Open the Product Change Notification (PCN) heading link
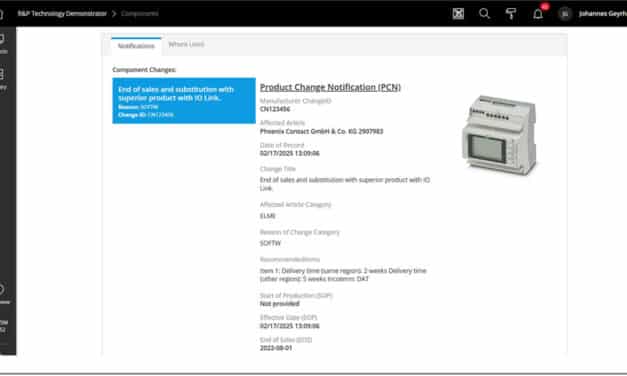The height and width of the screenshot is (376, 627). click(x=330, y=87)
